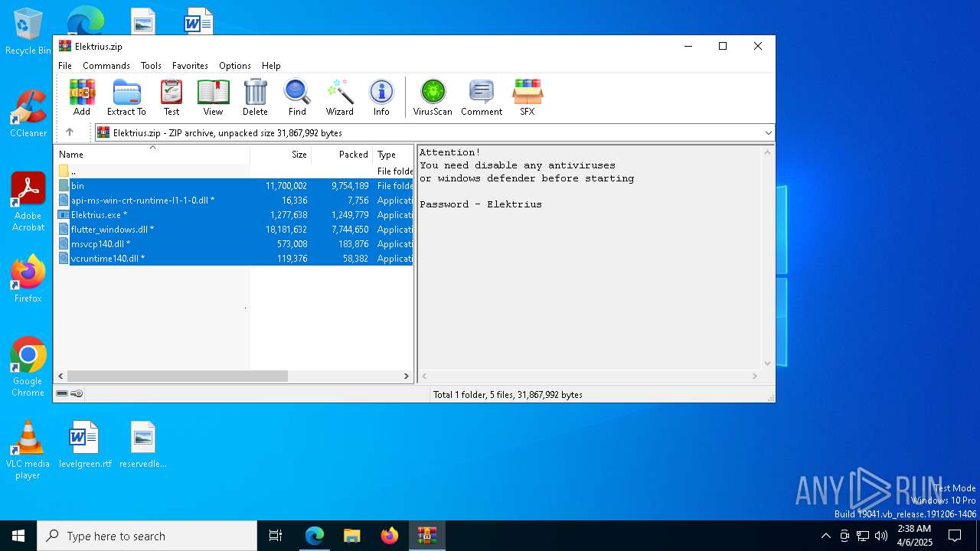Open CCleaner desktop shortcut
The width and height of the screenshot is (980, 551).
[28, 114]
